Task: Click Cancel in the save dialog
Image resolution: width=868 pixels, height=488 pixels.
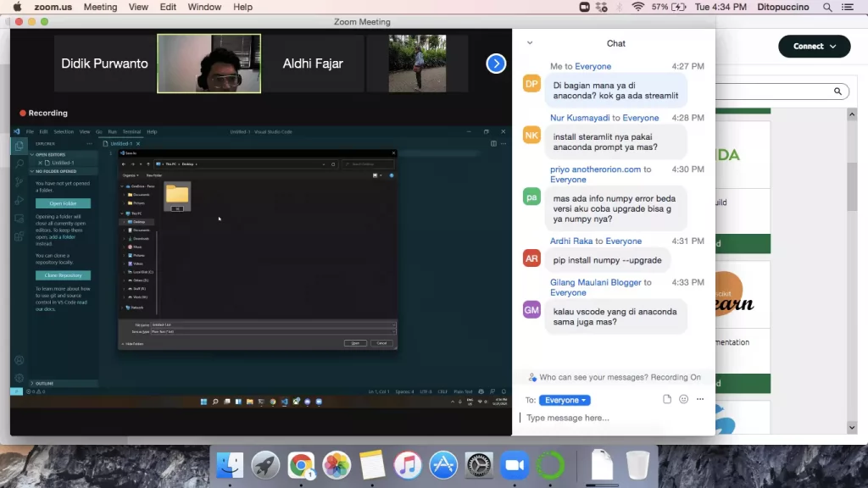Action: (x=382, y=343)
